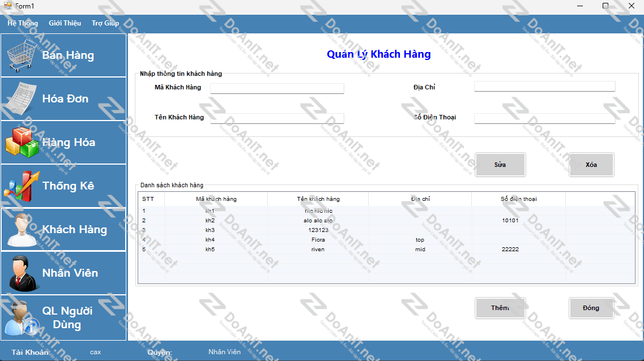Click phone number cell '22222'
Viewport: 644px width, 361px height.
(510, 250)
